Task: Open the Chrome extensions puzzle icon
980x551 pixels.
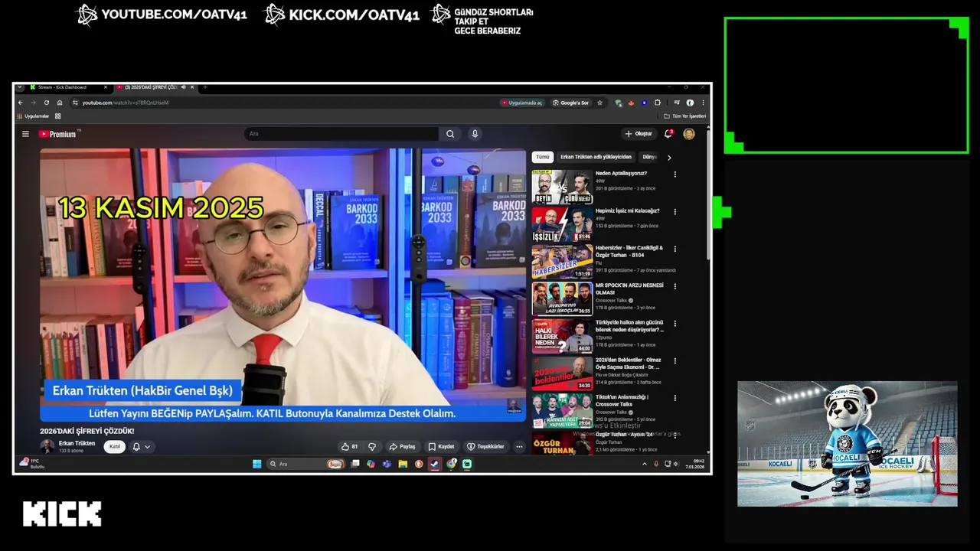Action: tap(657, 103)
